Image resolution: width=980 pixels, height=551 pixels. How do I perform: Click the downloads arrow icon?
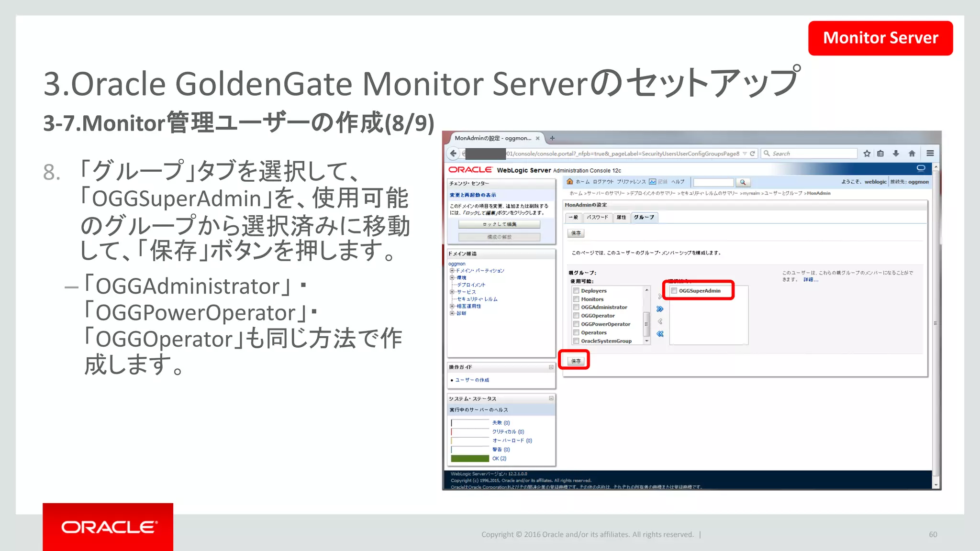pos(896,154)
